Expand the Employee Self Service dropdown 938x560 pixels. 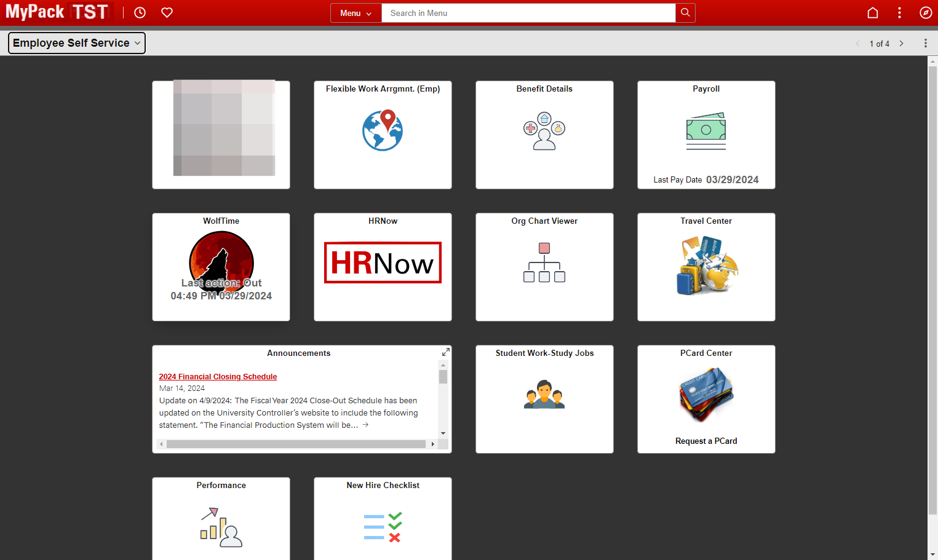(77, 43)
